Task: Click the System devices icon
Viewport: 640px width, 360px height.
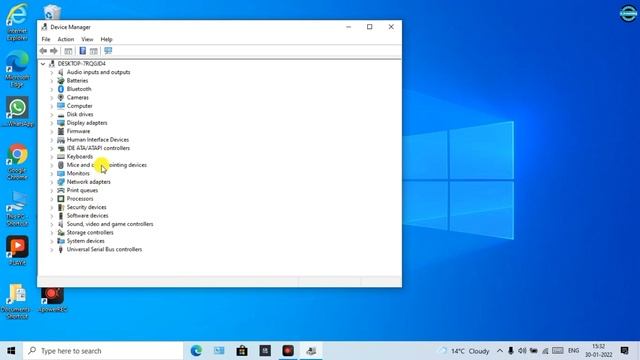Action: pos(61,241)
